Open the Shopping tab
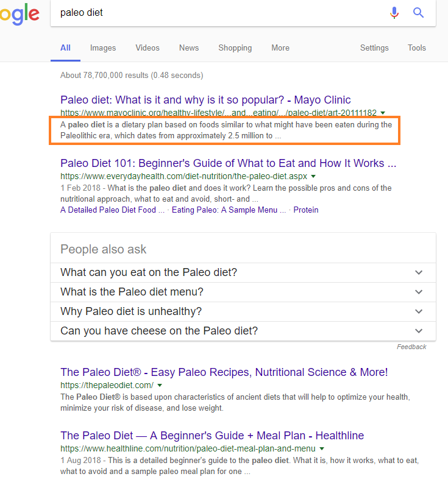 click(235, 48)
